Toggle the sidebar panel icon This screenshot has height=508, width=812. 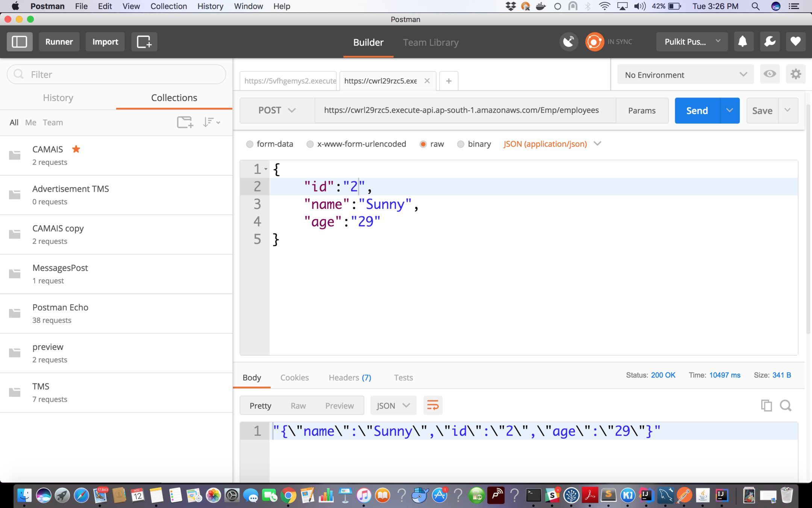(x=20, y=41)
